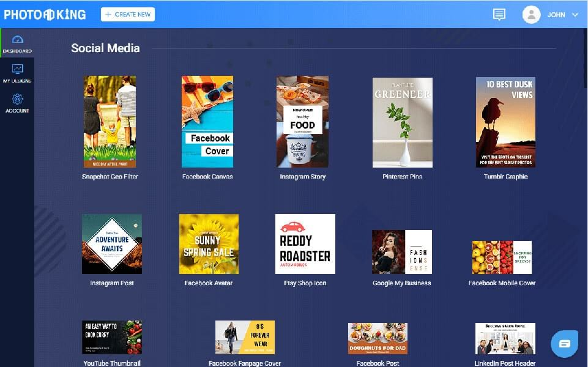The height and width of the screenshot is (367, 588).
Task: Expand the JOHN account dropdown arrow
Action: point(575,15)
